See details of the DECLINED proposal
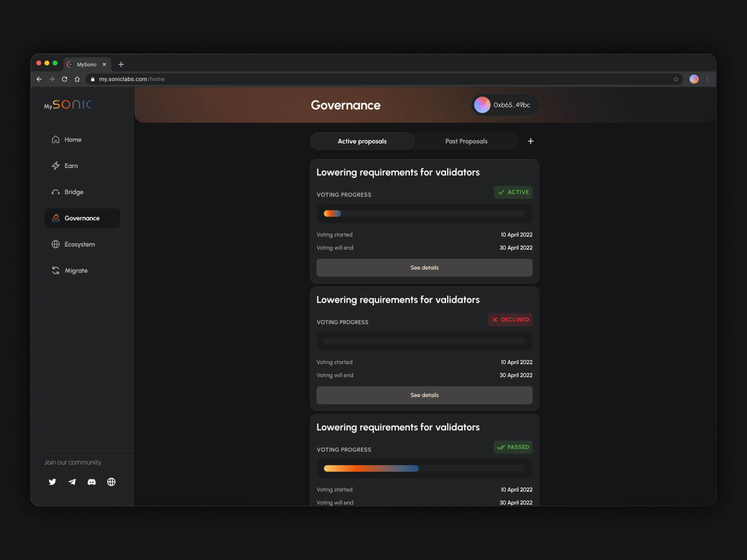Image resolution: width=747 pixels, height=560 pixels. [424, 395]
